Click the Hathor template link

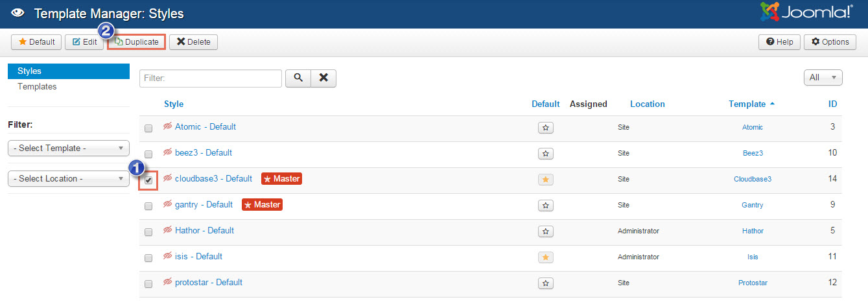point(753,231)
